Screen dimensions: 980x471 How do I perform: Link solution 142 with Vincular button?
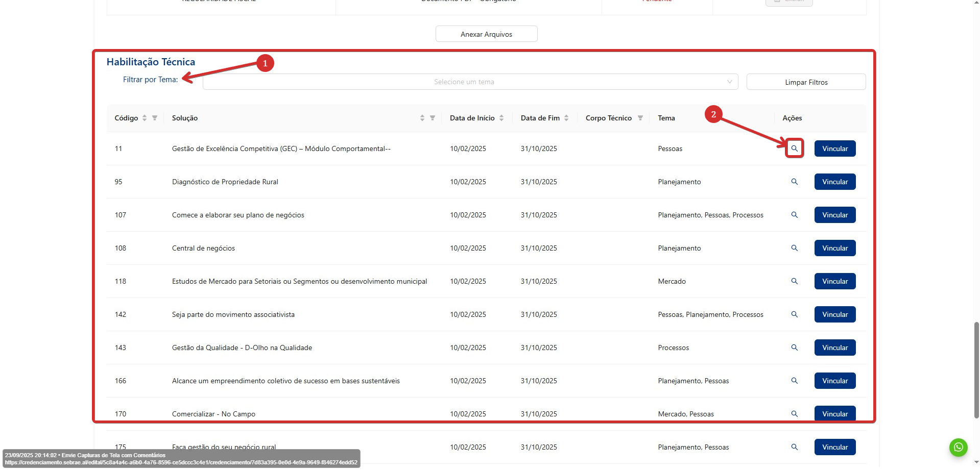834,314
